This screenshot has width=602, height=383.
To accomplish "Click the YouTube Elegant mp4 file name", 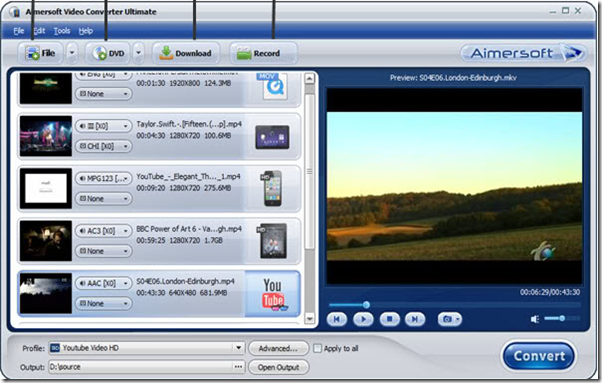I will 189,177.
